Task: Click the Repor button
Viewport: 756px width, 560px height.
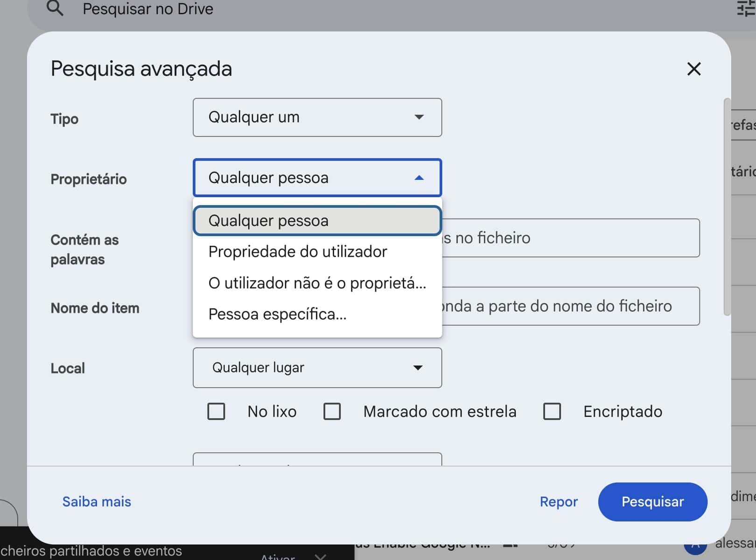Action: click(558, 502)
